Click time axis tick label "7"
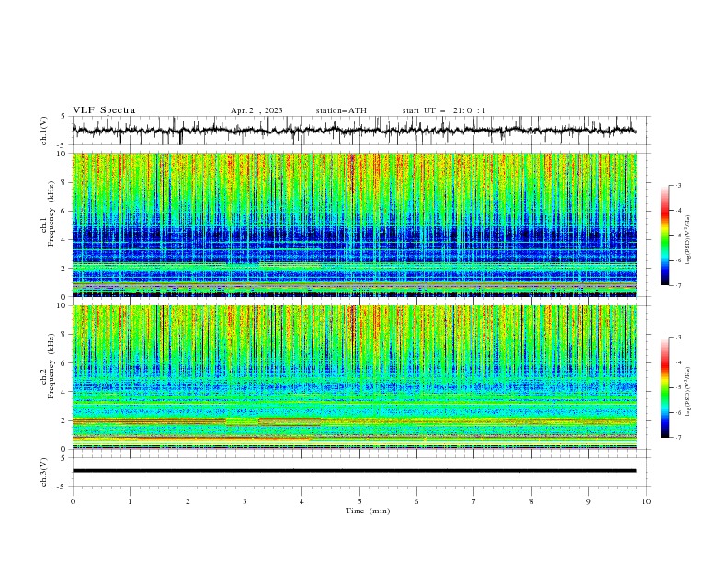Image resolution: width=728 pixels, height=563 pixels. click(x=474, y=501)
